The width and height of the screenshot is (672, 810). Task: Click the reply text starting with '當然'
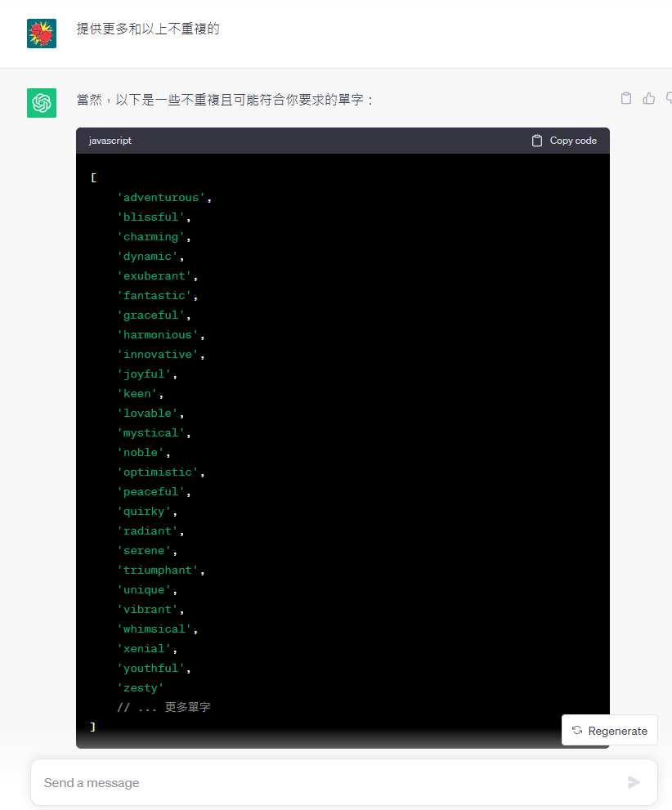coord(225,100)
